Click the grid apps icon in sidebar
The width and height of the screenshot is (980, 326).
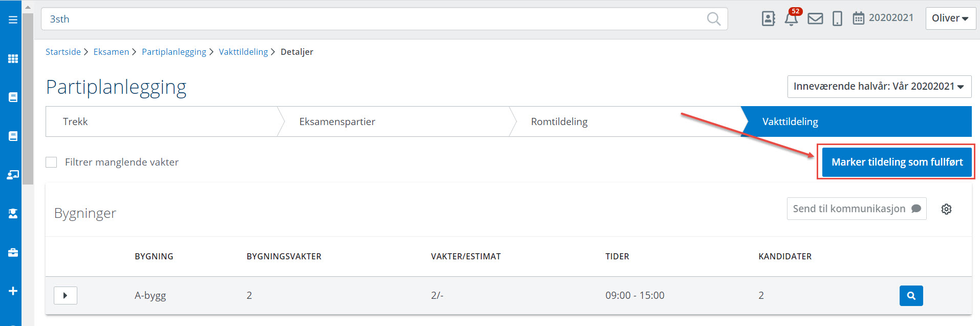[x=13, y=58]
